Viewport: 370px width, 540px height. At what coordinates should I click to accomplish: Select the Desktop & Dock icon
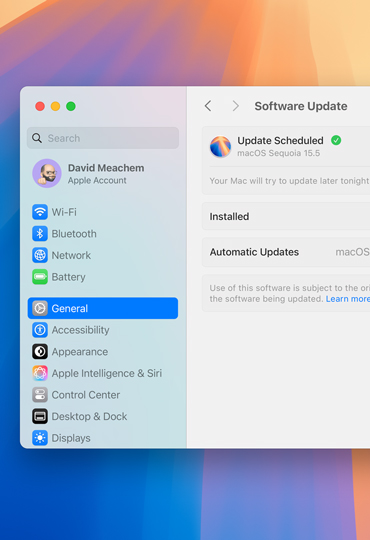click(x=40, y=416)
